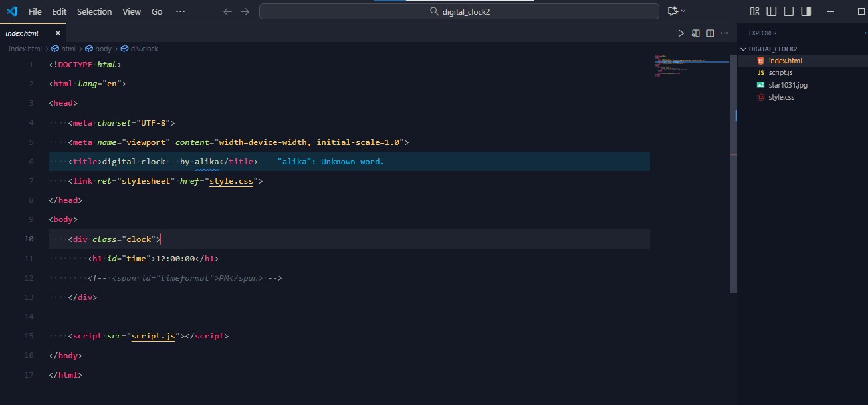
Task: Click the underlined word alika on line 6
Action: click(x=207, y=162)
